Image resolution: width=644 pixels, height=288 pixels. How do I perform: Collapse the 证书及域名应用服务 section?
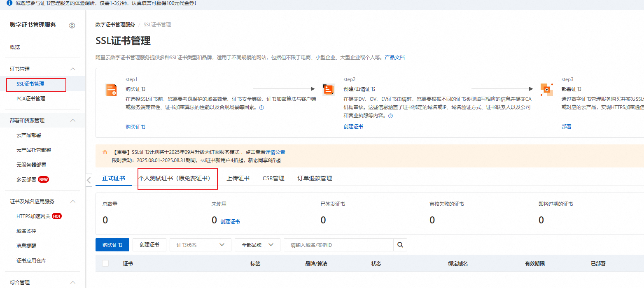73,202
